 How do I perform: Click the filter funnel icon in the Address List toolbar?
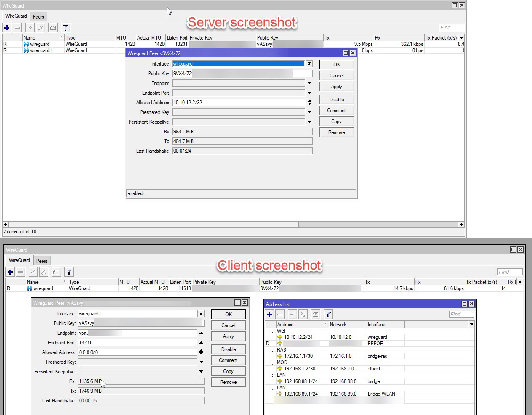click(x=328, y=315)
